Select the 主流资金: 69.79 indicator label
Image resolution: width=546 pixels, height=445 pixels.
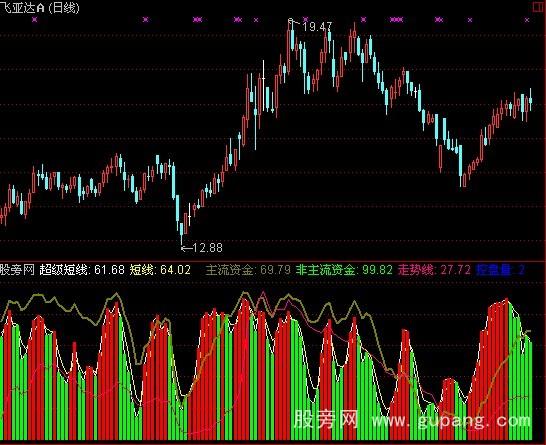(248, 270)
